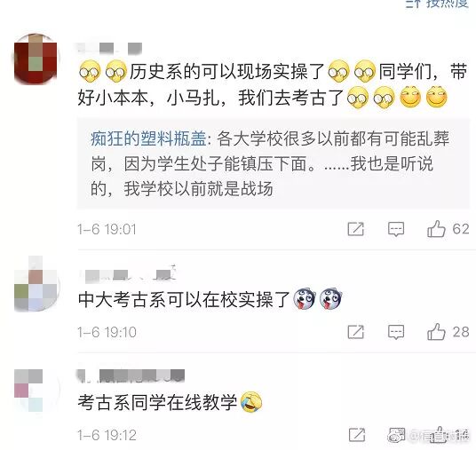Select the comment text 考古系同学在线教学
The height and width of the screenshot is (450, 476).
[x=157, y=402]
